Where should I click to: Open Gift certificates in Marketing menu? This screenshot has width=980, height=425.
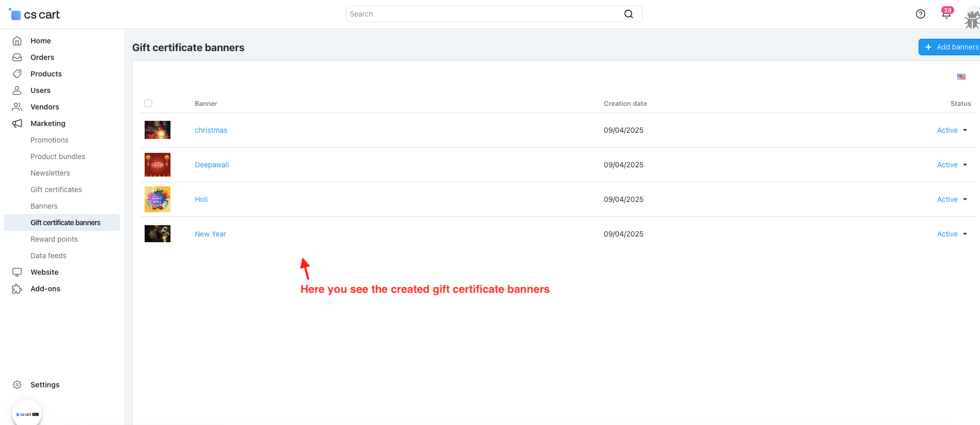(56, 190)
